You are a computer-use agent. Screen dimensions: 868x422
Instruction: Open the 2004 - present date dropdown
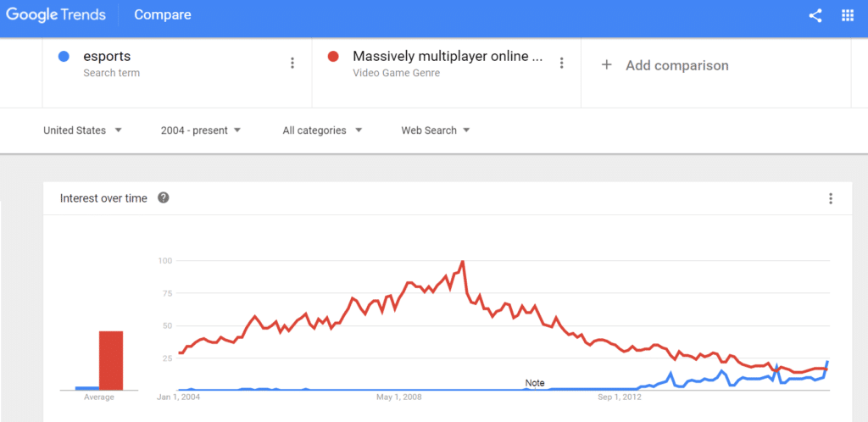201,130
